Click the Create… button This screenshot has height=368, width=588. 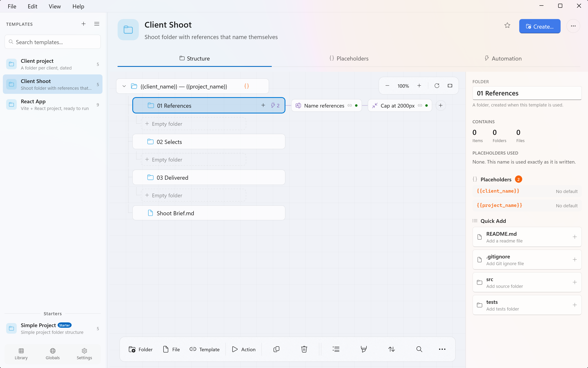coord(540,26)
